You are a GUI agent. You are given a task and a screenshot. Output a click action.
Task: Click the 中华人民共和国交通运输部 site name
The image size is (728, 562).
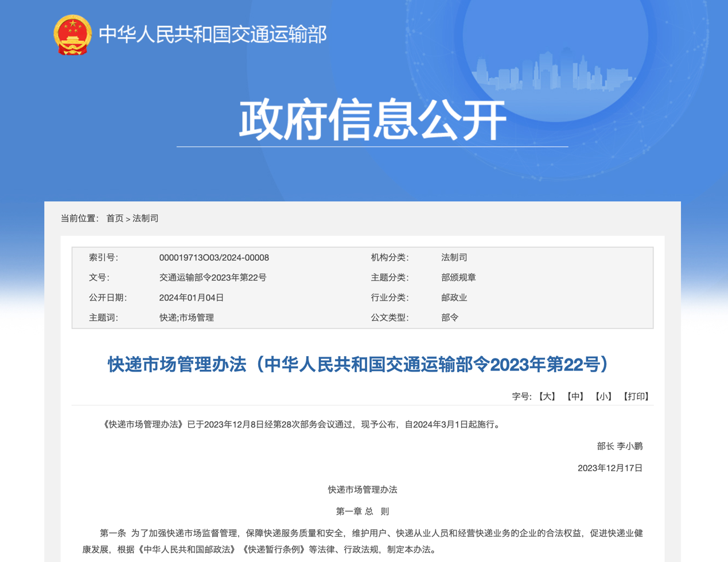click(212, 34)
